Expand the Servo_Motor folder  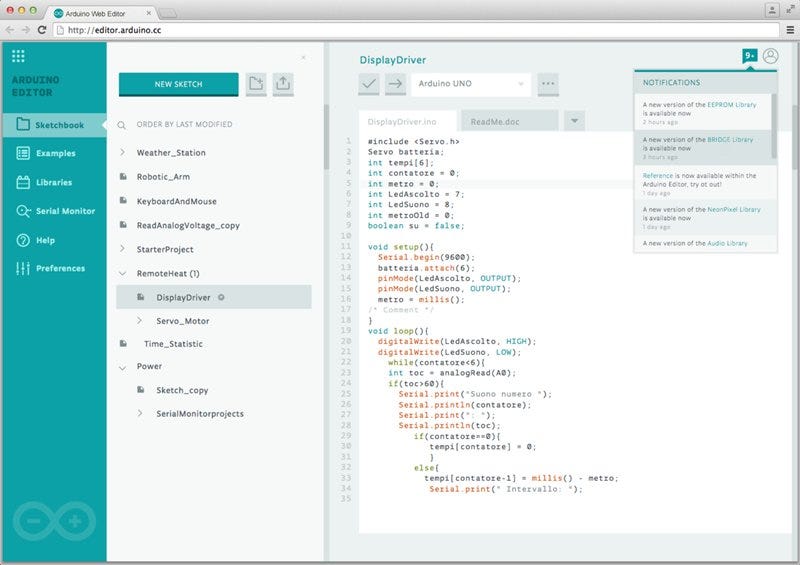click(139, 321)
